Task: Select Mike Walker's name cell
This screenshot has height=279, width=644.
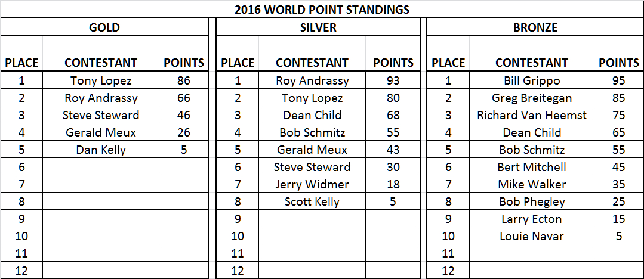Action: (x=532, y=184)
